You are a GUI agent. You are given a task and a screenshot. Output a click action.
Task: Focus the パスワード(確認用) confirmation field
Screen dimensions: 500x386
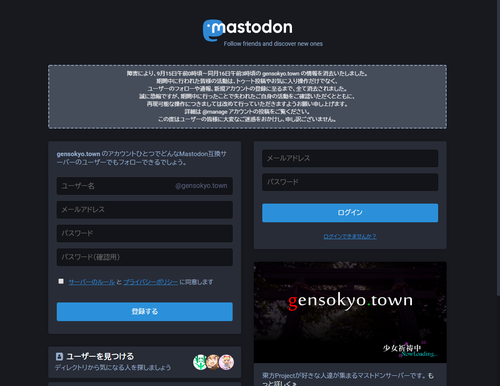point(145,257)
